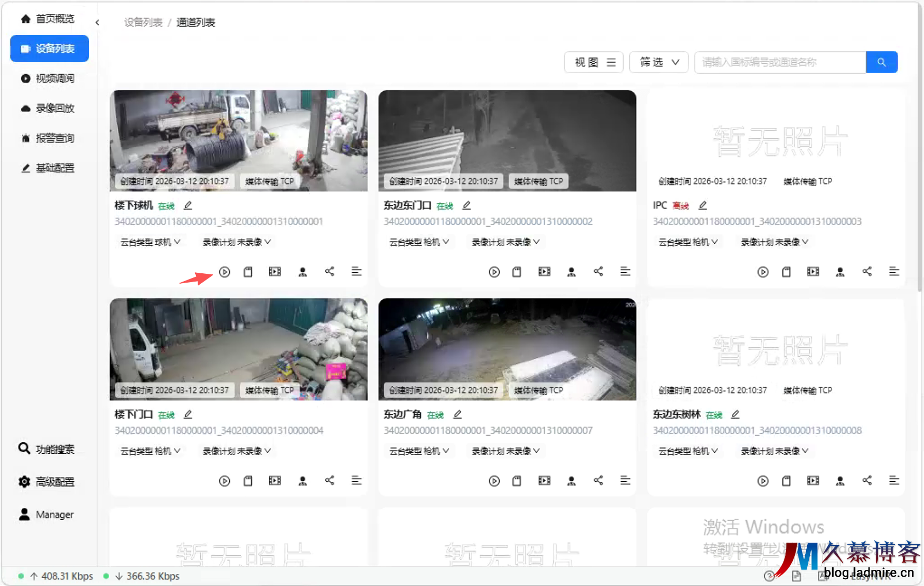Click the channel name search input field
The image size is (924, 586).
point(780,62)
